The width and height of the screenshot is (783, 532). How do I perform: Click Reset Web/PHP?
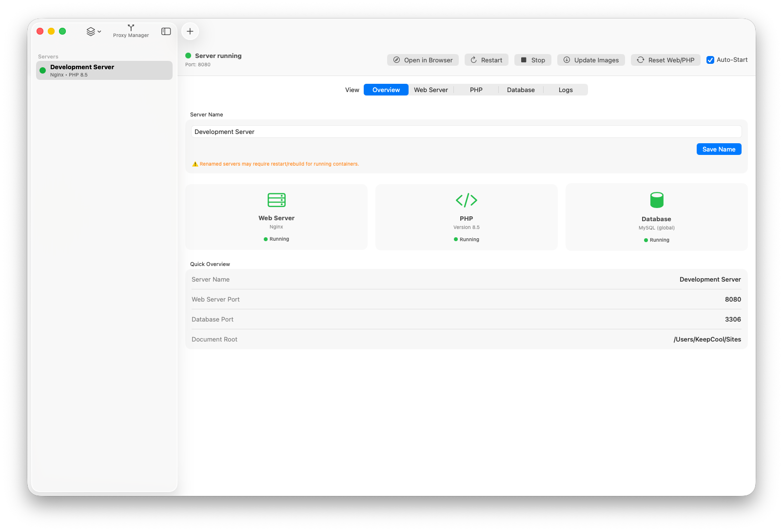tap(666, 60)
